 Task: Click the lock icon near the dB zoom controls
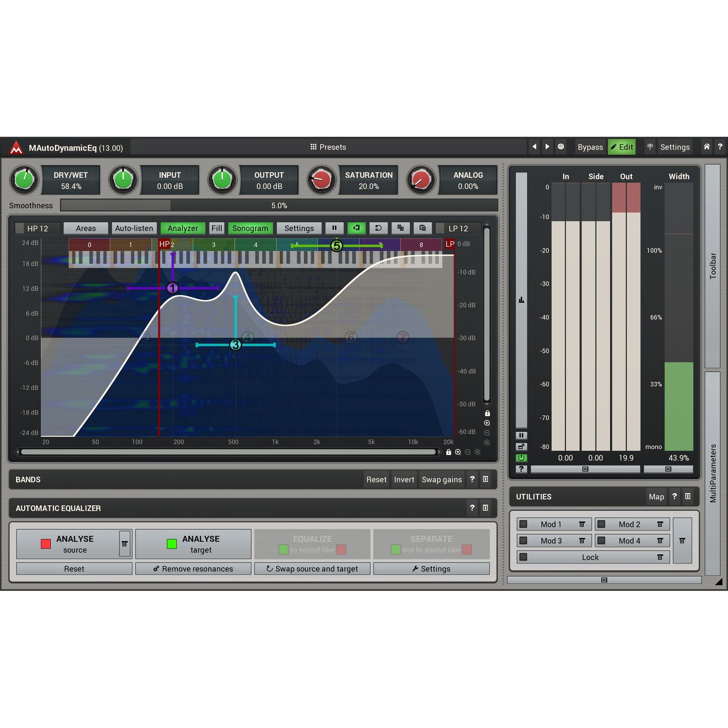click(487, 413)
